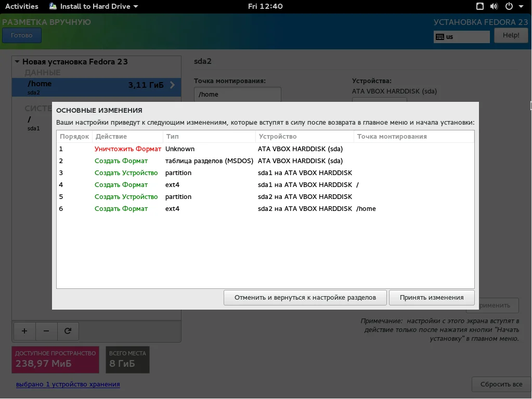Select row "Уничтожить Формат" Unknown

click(265, 149)
